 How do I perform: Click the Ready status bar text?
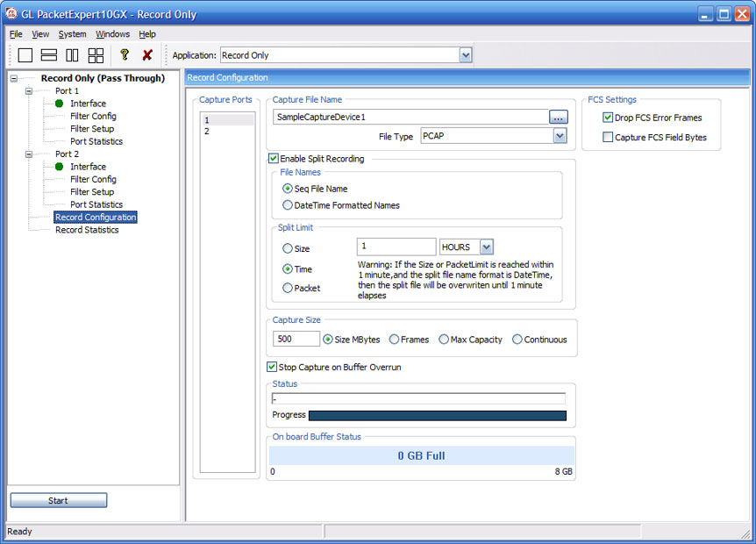19,531
